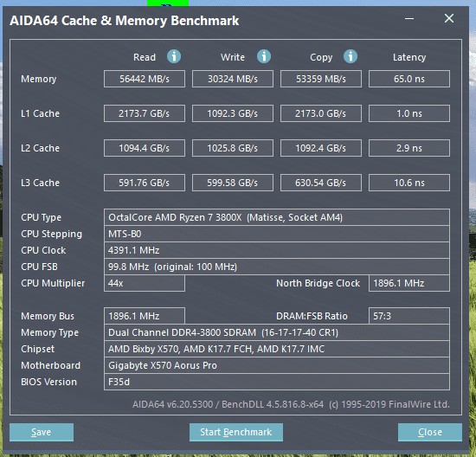Screen dimensions: 476x457
Task: Select L3 Cache read 591.76 GB/s
Action: [x=145, y=183]
